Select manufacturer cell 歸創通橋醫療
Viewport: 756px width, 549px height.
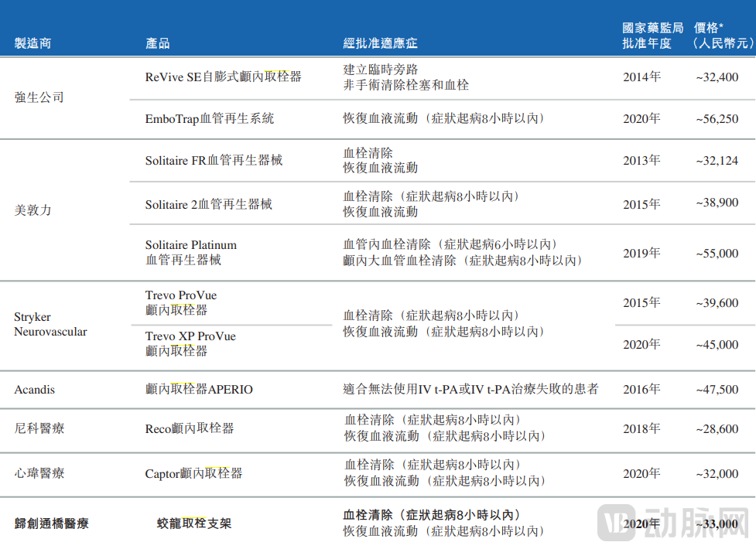[51, 523]
